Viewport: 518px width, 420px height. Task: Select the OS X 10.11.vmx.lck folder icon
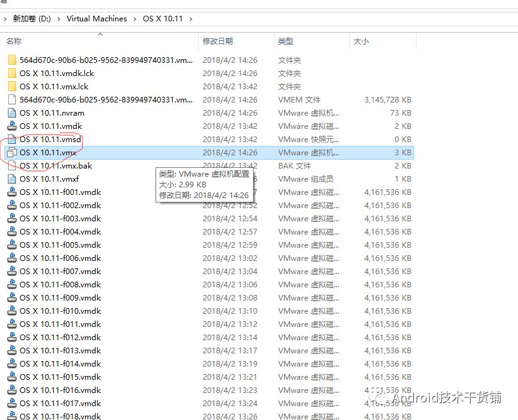pos(12,86)
